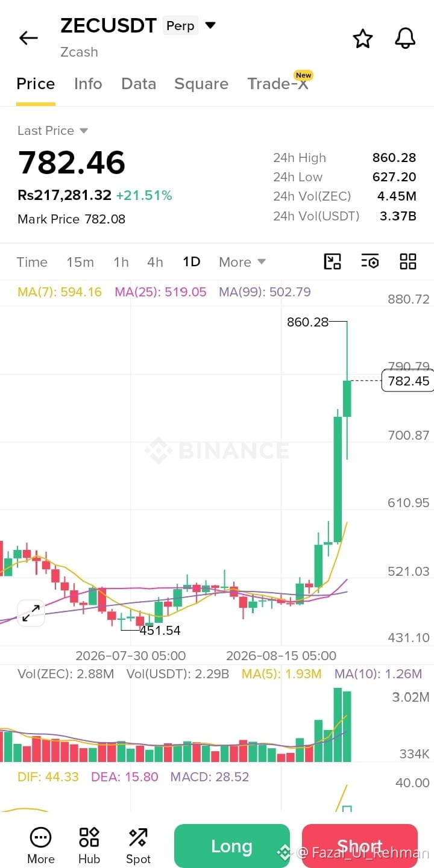Tap the DEA: 15.80 indicator value
The width and height of the screenshot is (434, 868).
pos(125,777)
